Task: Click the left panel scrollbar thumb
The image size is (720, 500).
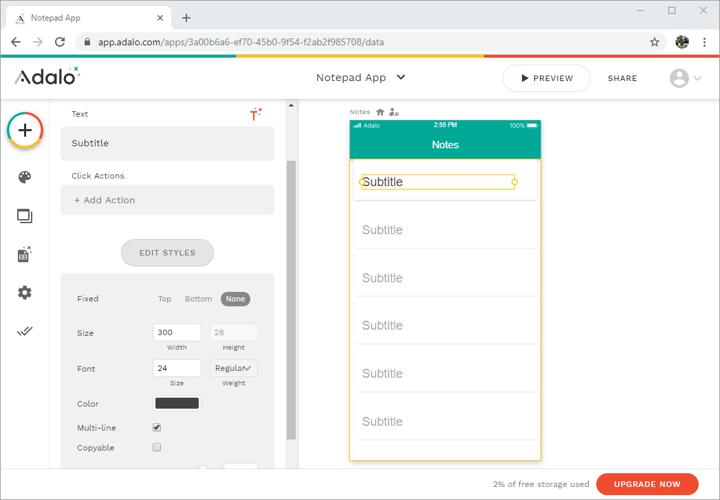Action: tap(291, 300)
